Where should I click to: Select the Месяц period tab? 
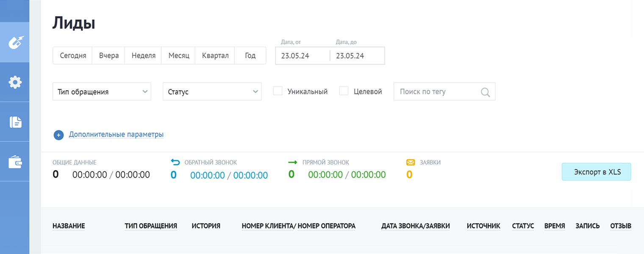pyautogui.click(x=178, y=55)
